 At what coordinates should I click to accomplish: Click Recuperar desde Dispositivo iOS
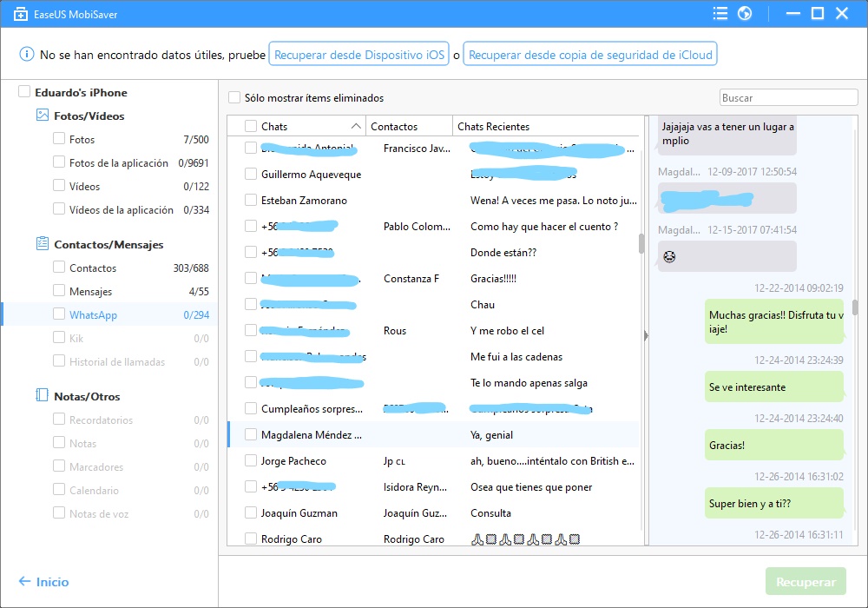coord(358,55)
